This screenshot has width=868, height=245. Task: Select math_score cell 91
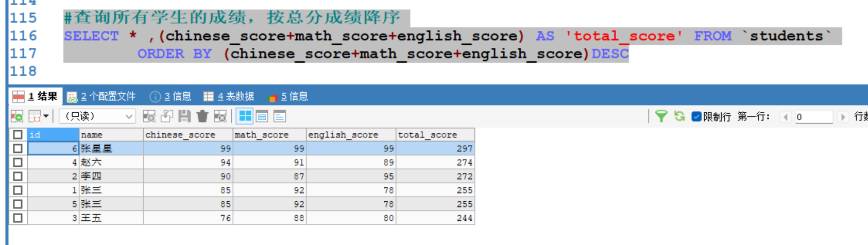pos(269,162)
